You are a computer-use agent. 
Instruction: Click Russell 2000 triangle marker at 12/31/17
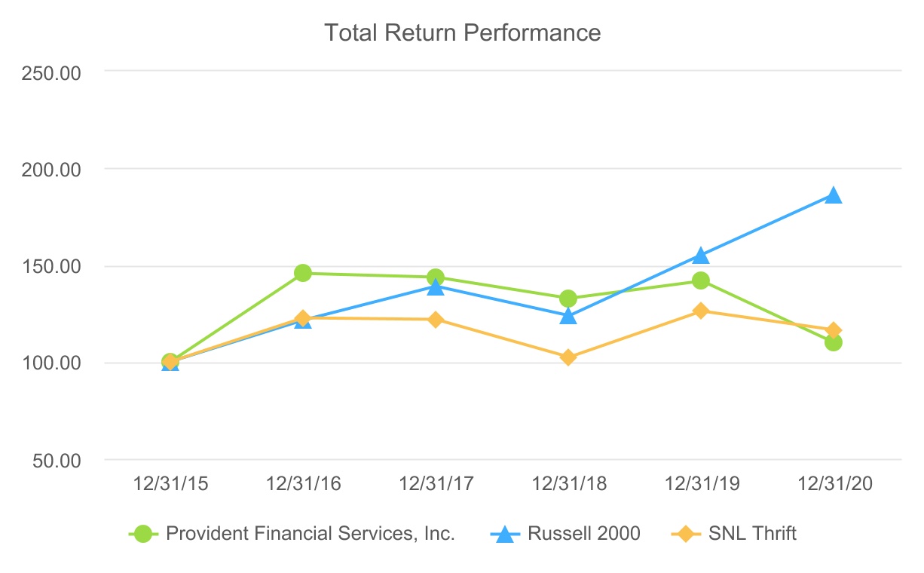[436, 287]
